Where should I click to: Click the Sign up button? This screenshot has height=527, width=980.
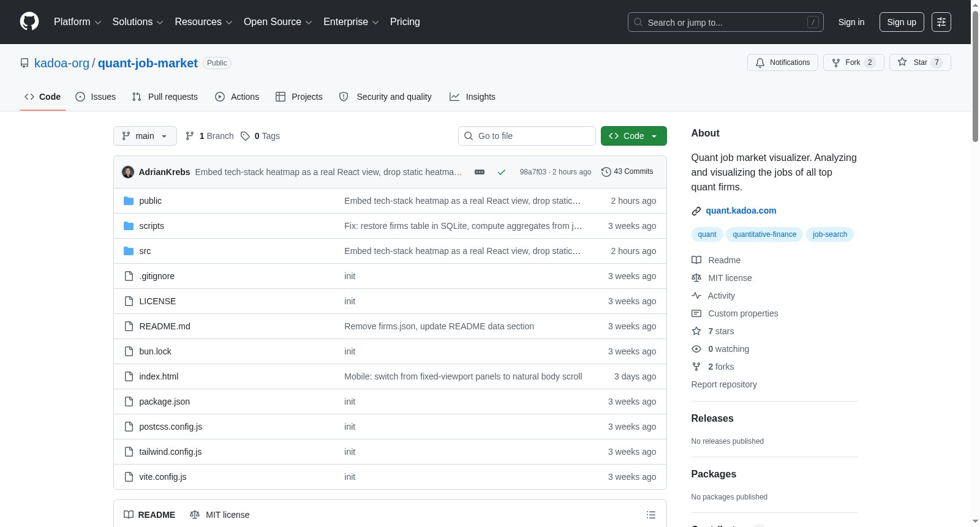coord(902,22)
